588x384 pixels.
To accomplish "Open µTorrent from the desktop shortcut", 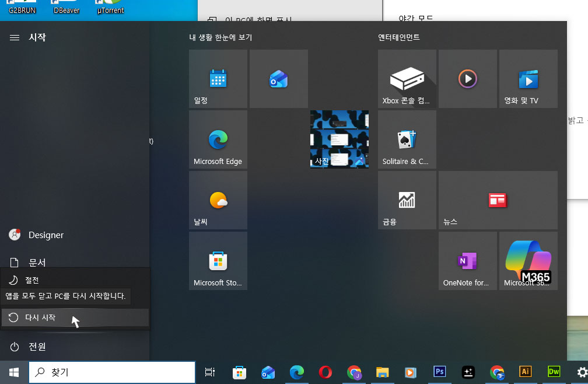I will click(x=109, y=6).
